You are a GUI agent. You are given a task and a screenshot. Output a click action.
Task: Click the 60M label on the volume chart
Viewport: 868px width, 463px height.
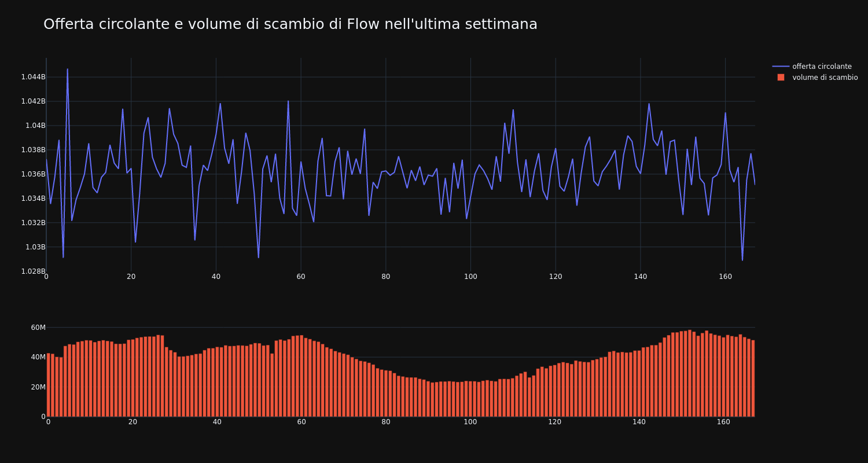tap(38, 328)
